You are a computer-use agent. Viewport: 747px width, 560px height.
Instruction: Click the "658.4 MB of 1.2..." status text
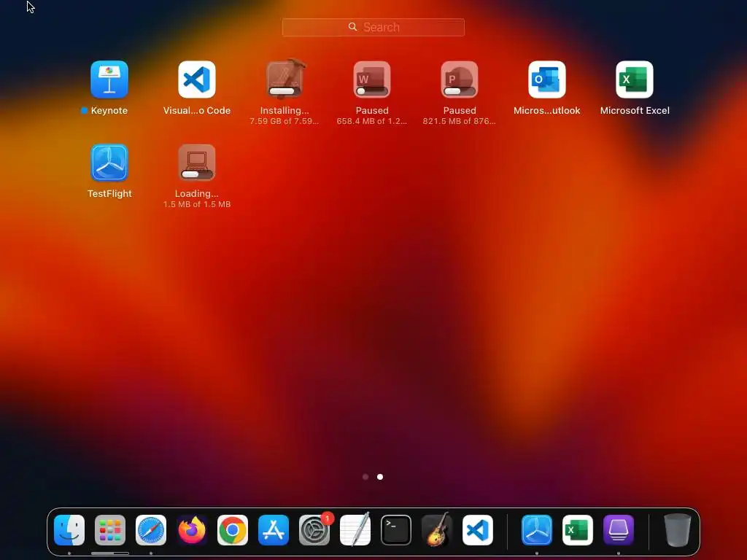(x=372, y=121)
